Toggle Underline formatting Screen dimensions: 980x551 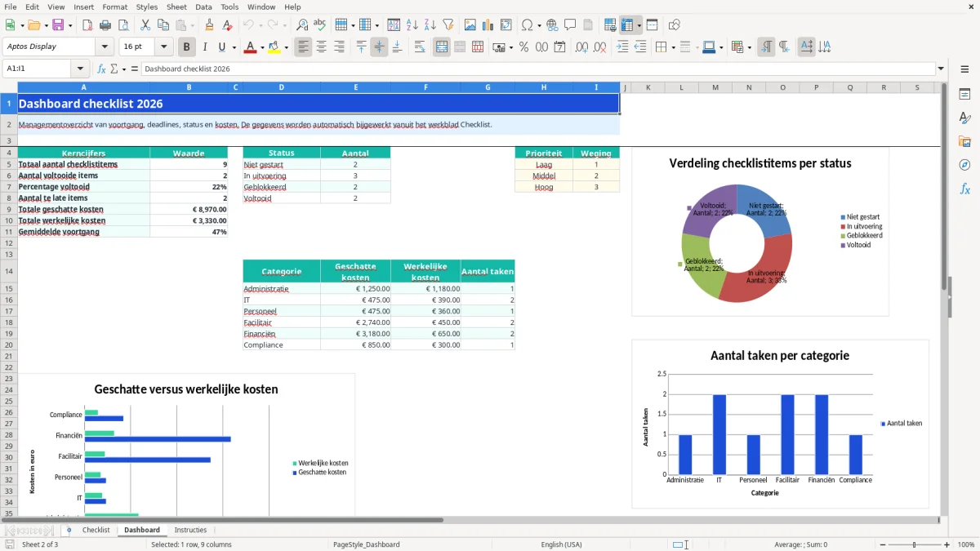click(222, 47)
